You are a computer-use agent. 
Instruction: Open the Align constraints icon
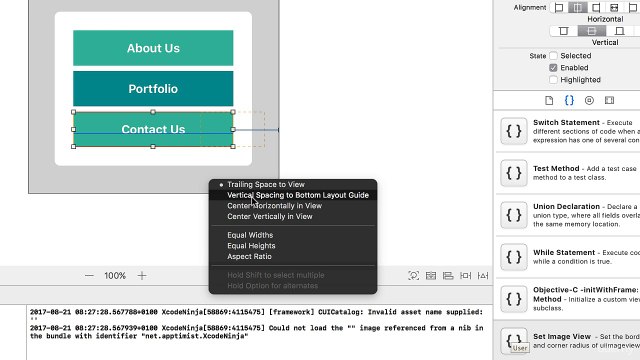pyautogui.click(x=448, y=276)
